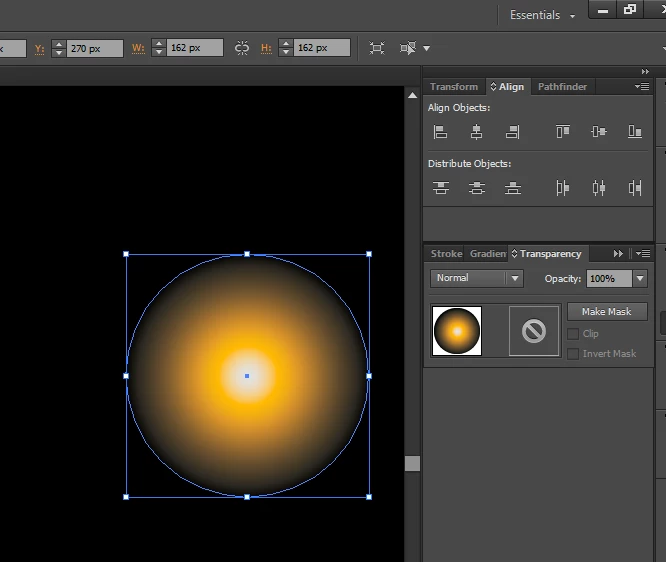Click Vertical Align Top icon
The image size is (666, 562).
coord(562,131)
